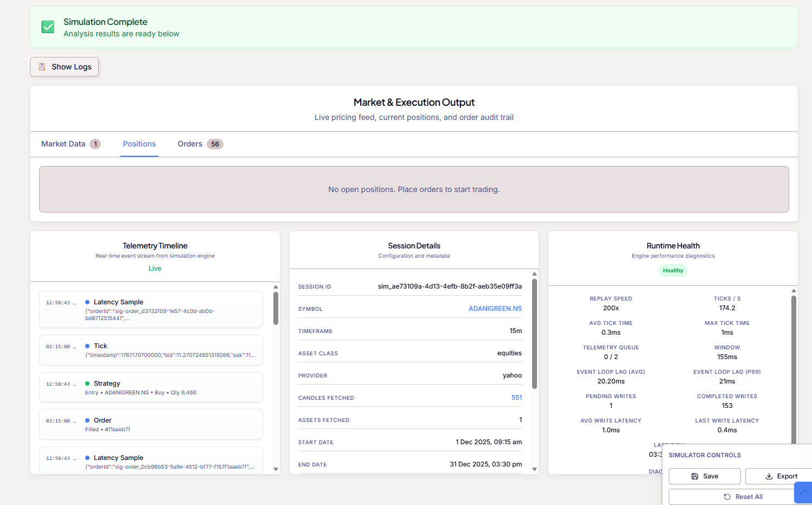Image resolution: width=812 pixels, height=505 pixels.
Task: Click the Healthy status badge
Action: [x=673, y=271]
